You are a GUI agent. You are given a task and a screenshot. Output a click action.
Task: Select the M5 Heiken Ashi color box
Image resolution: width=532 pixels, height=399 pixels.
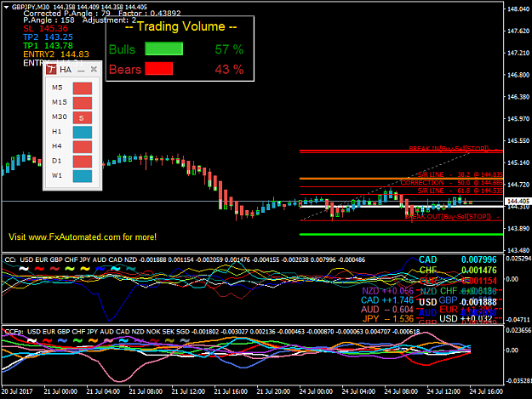click(83, 88)
